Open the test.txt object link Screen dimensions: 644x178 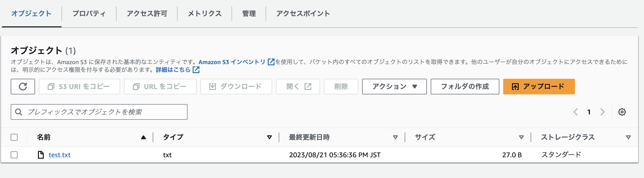tap(60, 155)
